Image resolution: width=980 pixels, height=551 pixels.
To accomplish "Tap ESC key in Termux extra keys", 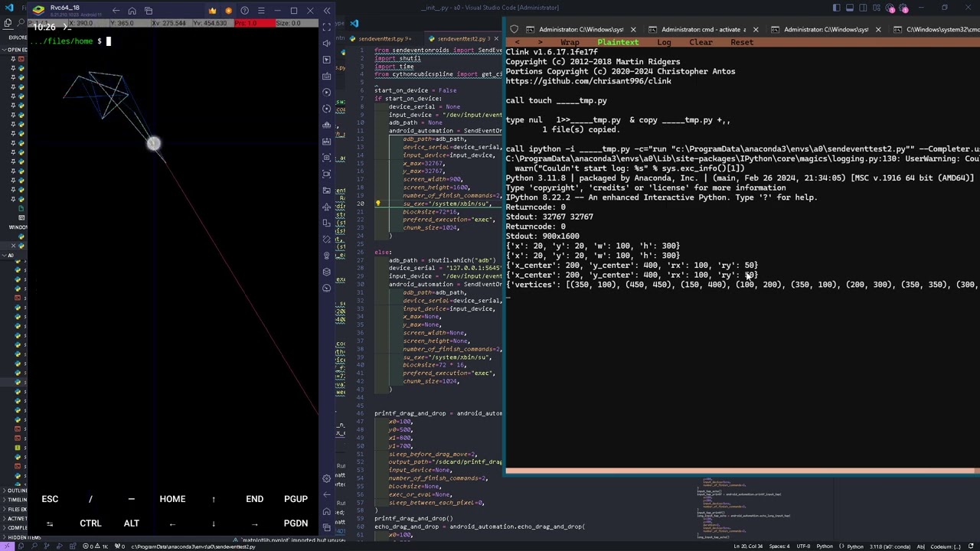I will [50, 499].
